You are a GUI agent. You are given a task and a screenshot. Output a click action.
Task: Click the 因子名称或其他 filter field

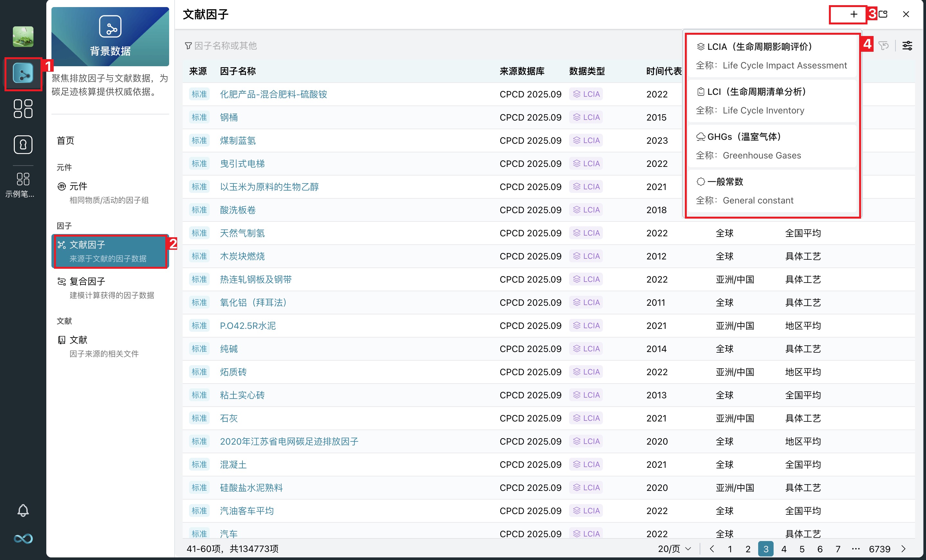225,46
